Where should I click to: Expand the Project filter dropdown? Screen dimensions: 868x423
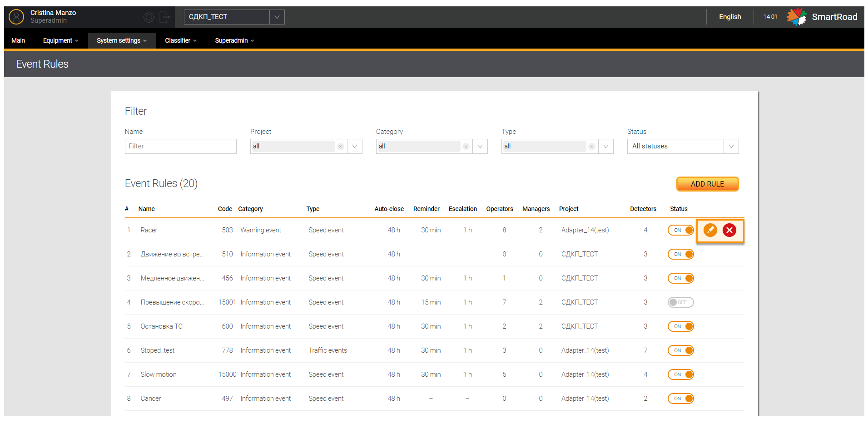point(355,147)
